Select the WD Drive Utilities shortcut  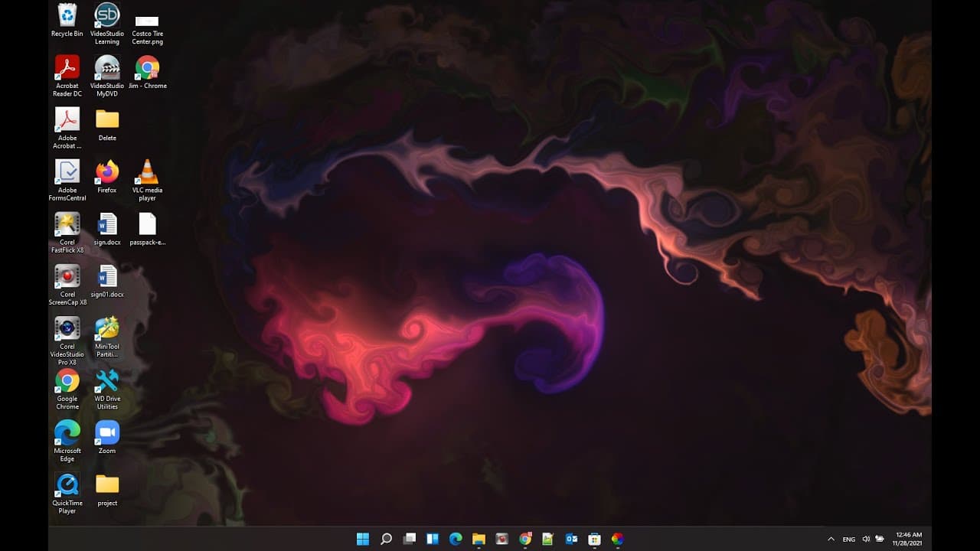[107, 389]
